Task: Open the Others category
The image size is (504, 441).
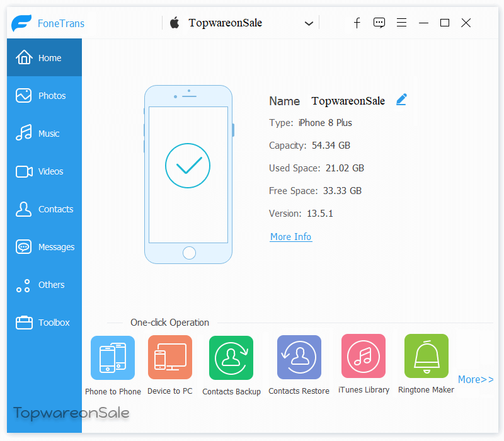Action: (x=44, y=285)
